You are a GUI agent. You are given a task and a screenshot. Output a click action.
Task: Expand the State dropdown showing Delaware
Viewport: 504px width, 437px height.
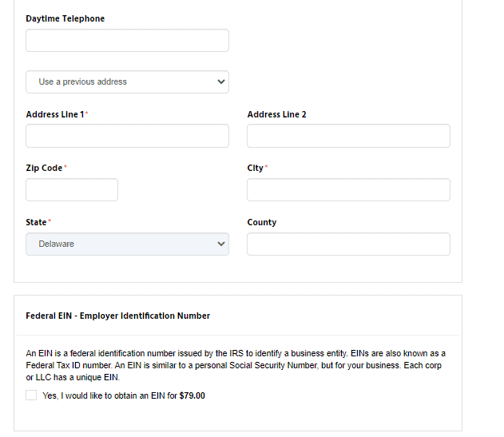[127, 244]
